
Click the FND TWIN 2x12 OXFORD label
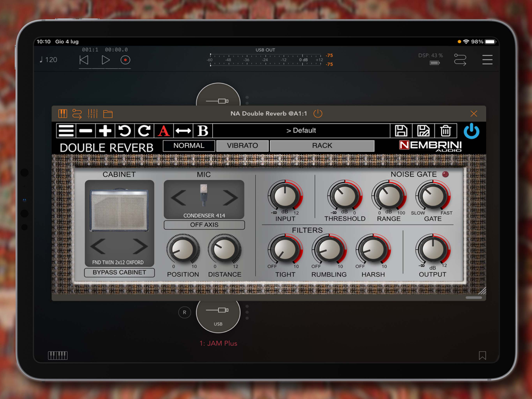[x=118, y=262]
